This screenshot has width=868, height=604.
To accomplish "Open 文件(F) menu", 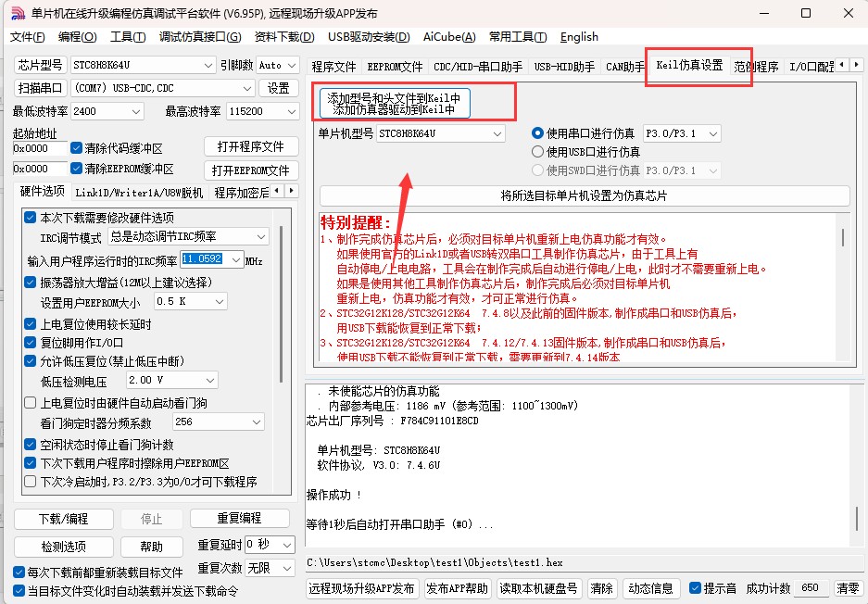I will pos(27,37).
